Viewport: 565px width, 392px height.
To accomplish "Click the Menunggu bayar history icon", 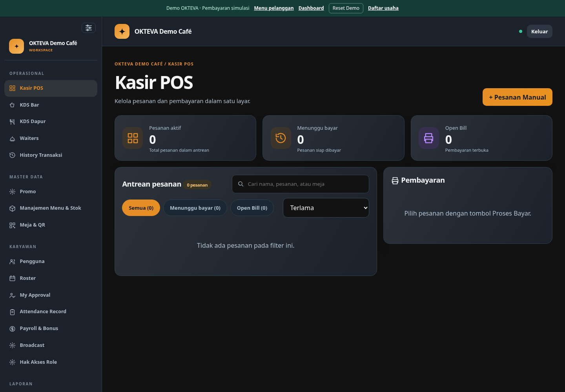I will [281, 138].
